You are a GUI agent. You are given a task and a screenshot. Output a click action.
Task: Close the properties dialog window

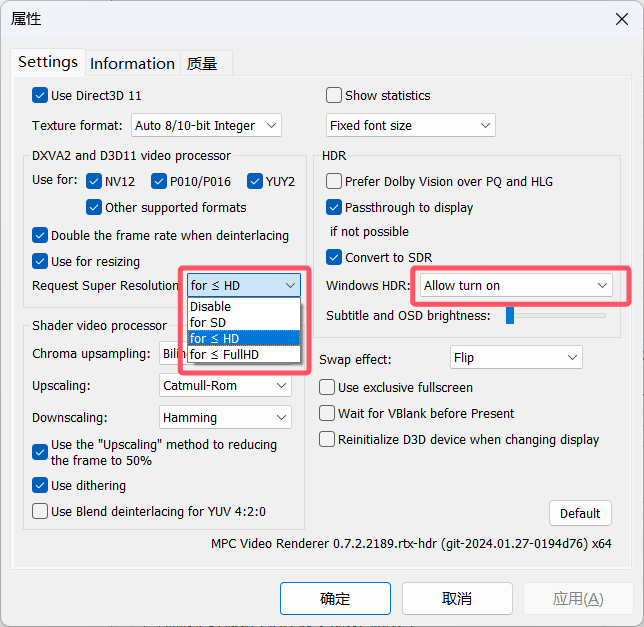(x=622, y=18)
